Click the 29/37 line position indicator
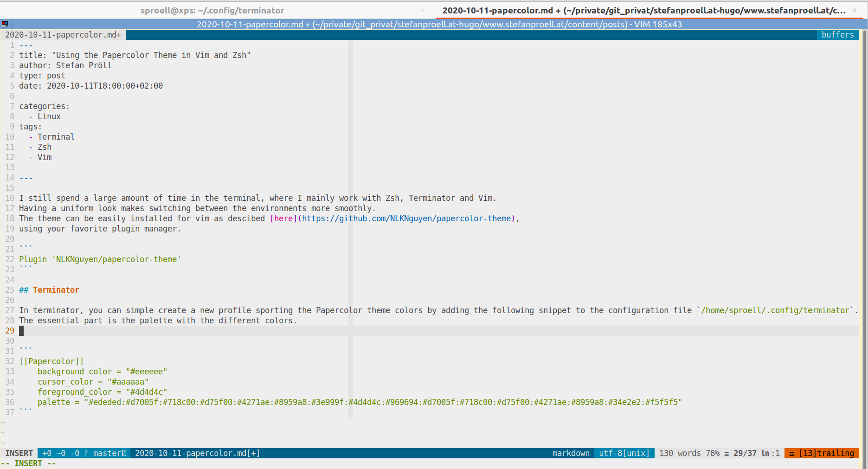868x469 pixels. [745, 453]
